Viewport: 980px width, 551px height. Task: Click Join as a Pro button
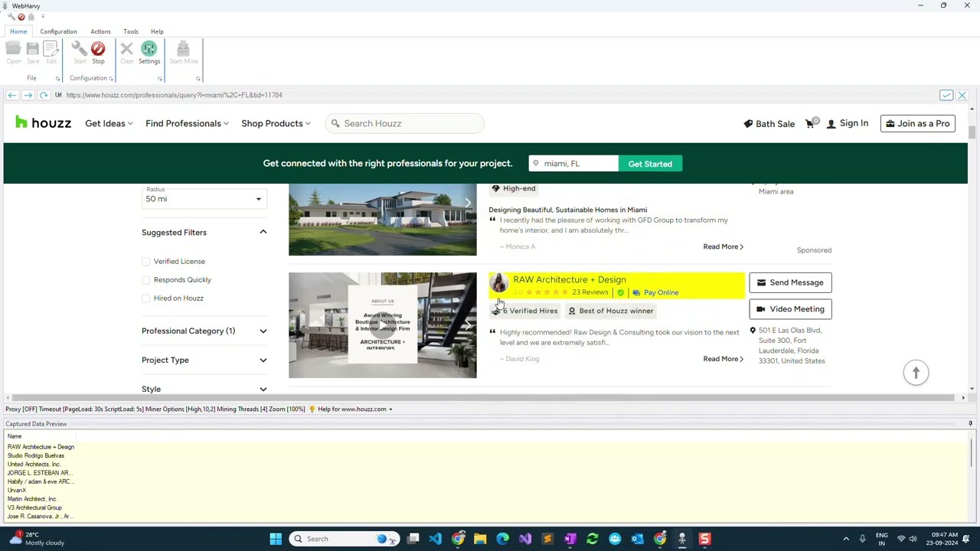pyautogui.click(x=917, y=123)
